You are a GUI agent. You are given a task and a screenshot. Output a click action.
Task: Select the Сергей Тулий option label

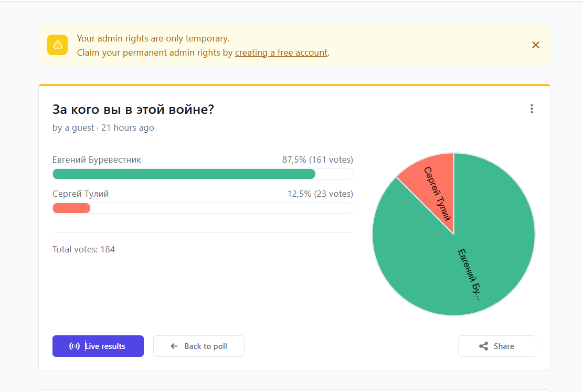point(81,194)
